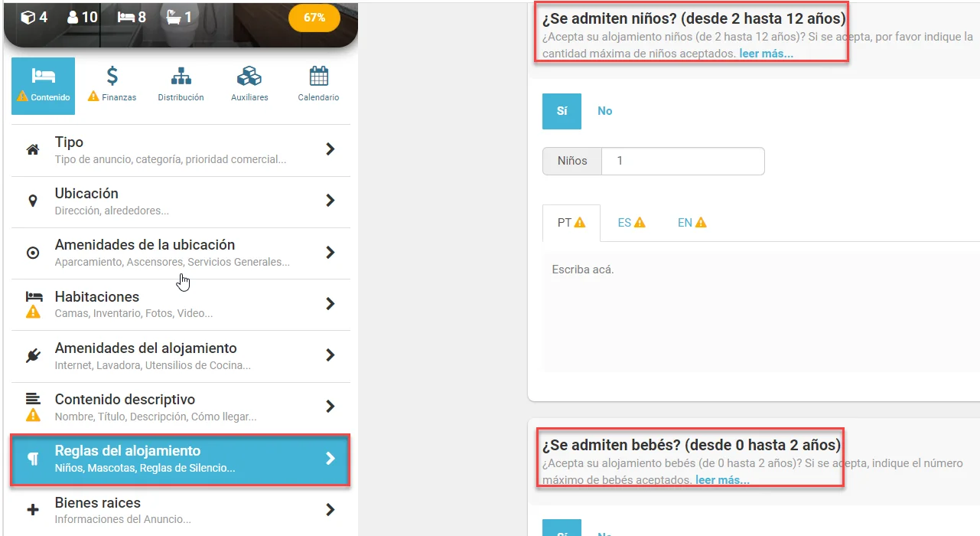Expand Amenidades del alojamiento chevron

330,355
